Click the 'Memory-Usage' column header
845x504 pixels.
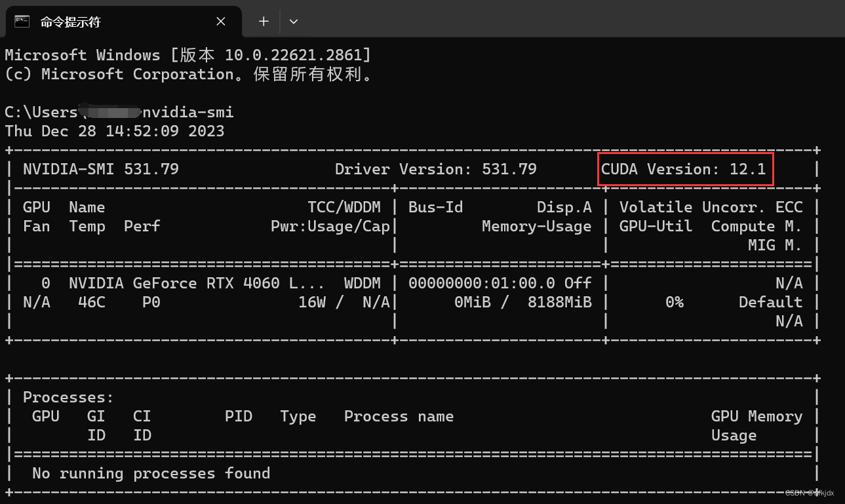point(536,226)
